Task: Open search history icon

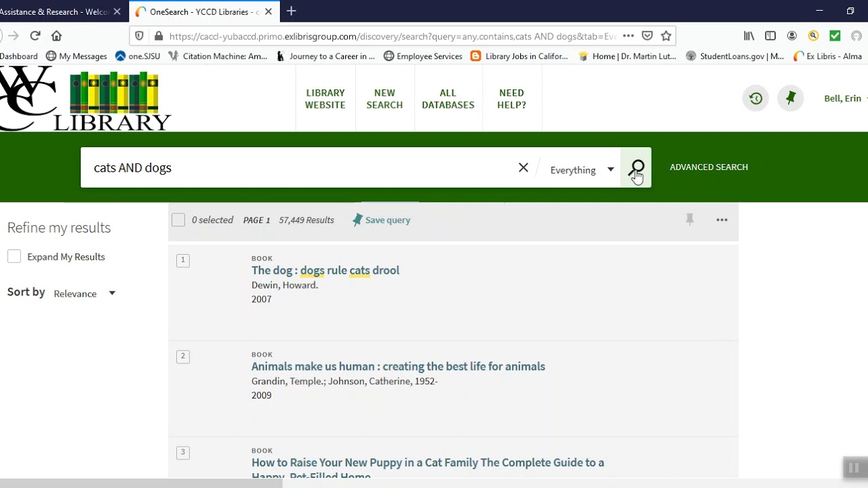Action: (x=755, y=98)
